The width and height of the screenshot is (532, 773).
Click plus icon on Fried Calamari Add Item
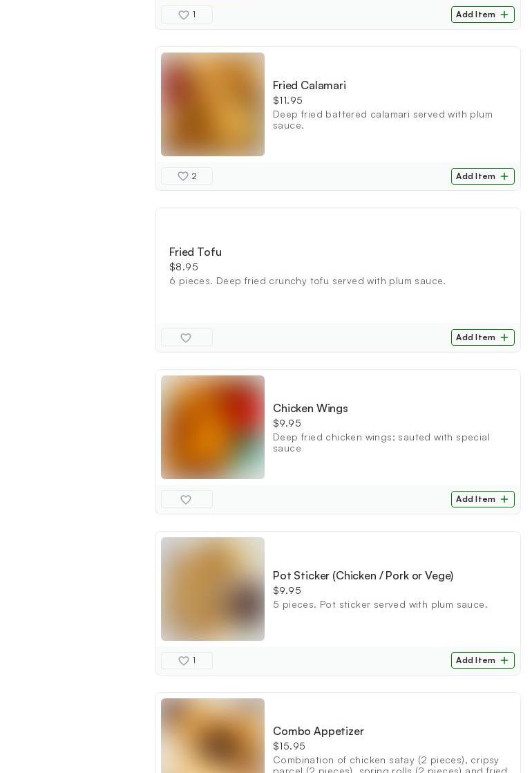tap(504, 176)
